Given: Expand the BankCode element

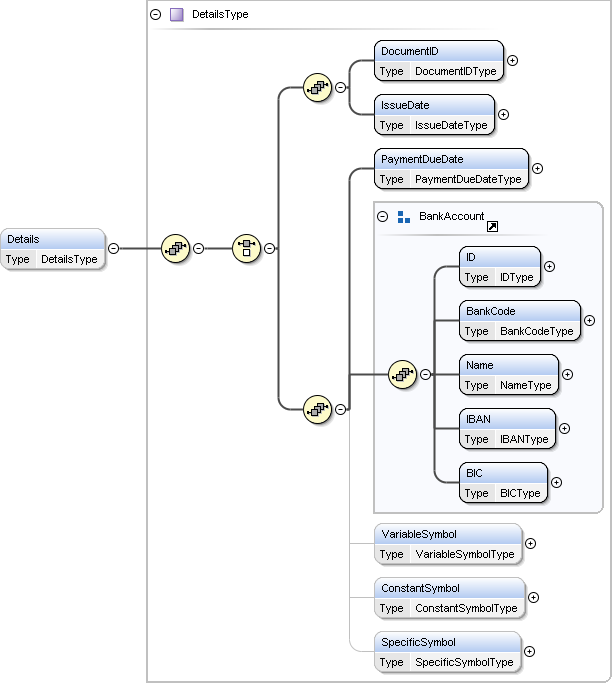Looking at the screenshot, I should [x=589, y=321].
